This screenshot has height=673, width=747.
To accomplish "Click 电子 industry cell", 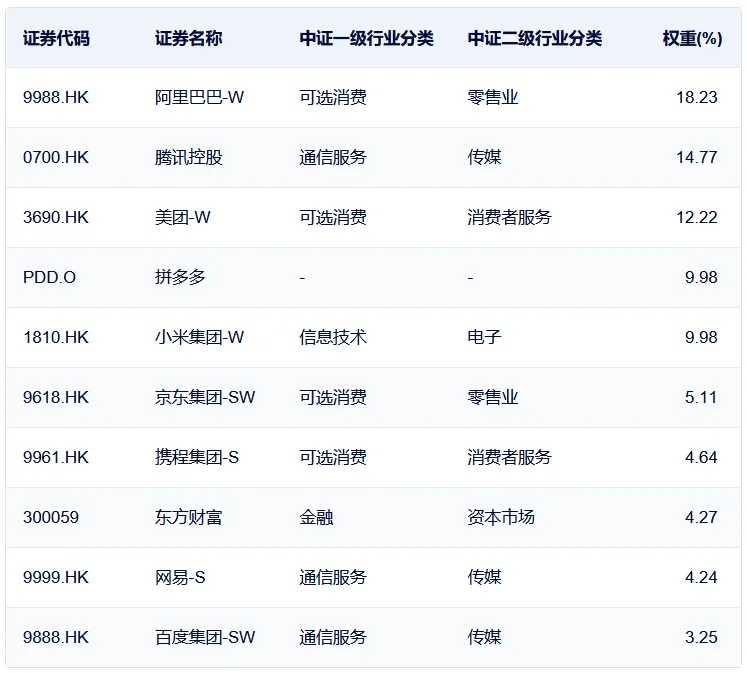I will pyautogui.click(x=484, y=338).
